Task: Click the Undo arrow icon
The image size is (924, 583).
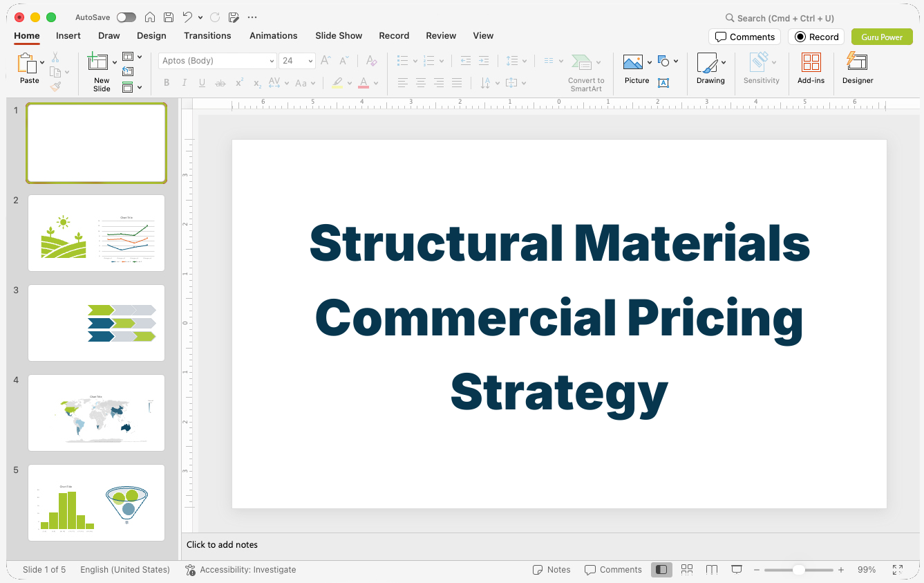Action: [x=187, y=17]
